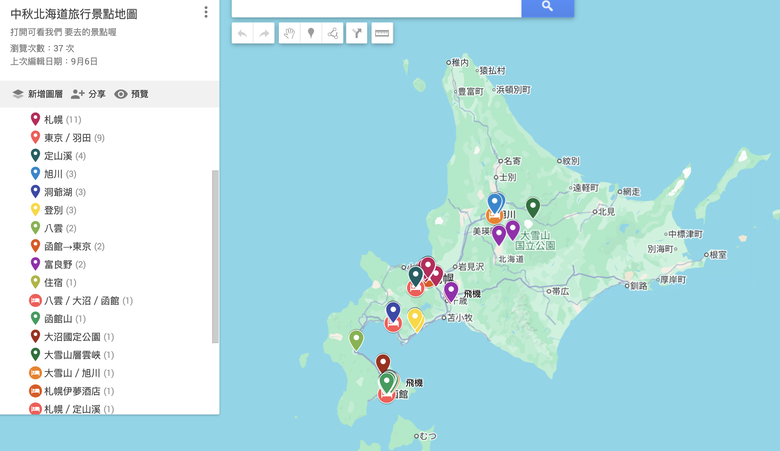Open the map options three-dot menu

click(x=206, y=12)
